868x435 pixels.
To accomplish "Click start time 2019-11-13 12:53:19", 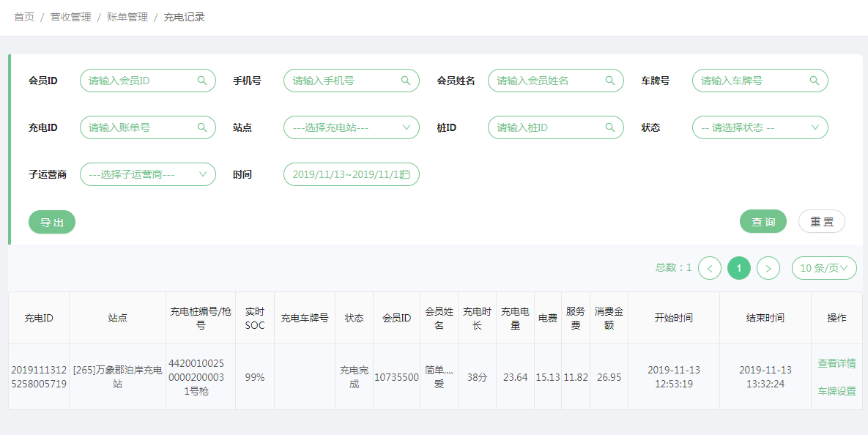I will pos(674,377).
